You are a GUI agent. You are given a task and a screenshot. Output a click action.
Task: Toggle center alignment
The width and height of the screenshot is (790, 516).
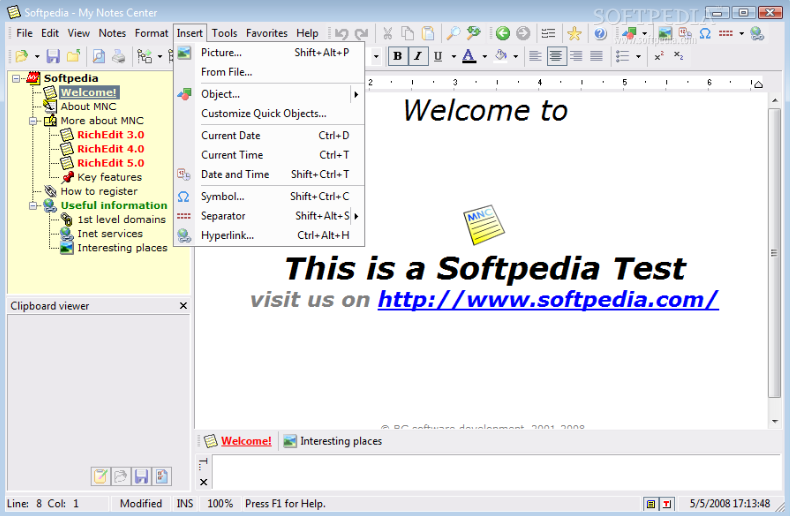[556, 56]
